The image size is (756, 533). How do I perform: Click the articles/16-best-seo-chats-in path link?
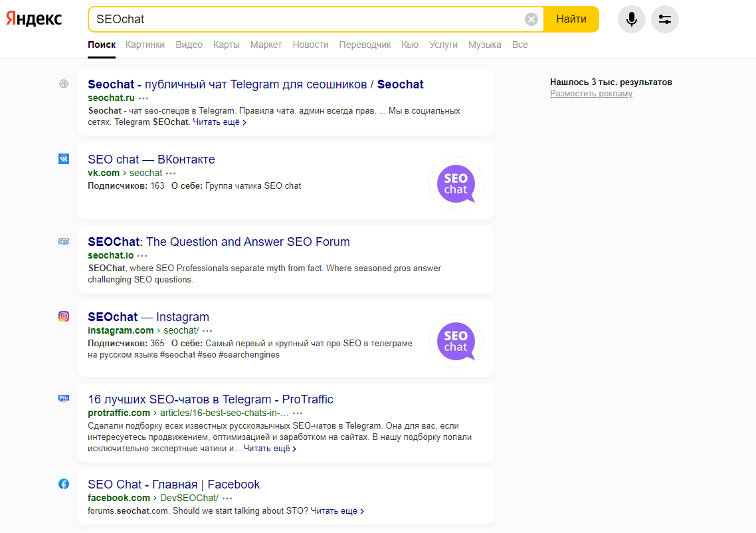point(224,413)
